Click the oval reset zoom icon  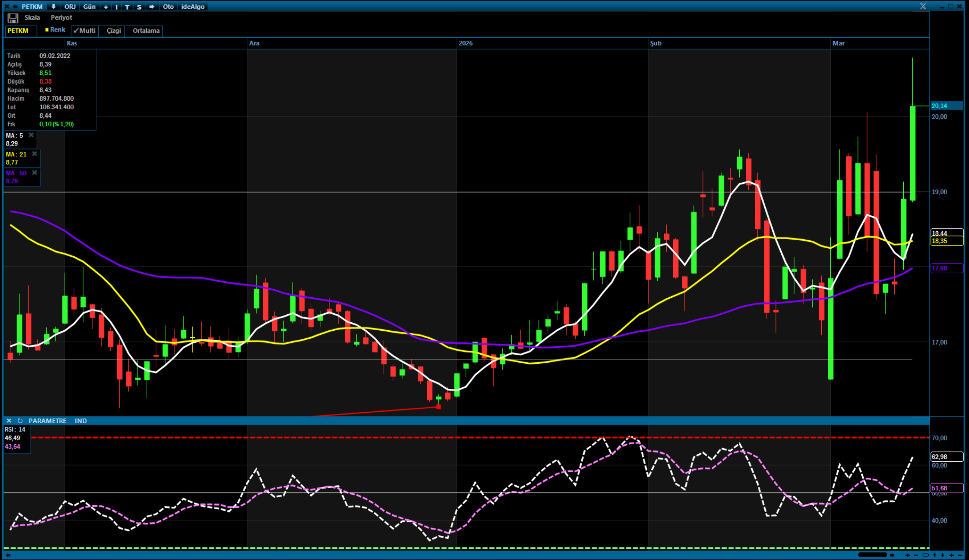pyautogui.click(x=926, y=555)
